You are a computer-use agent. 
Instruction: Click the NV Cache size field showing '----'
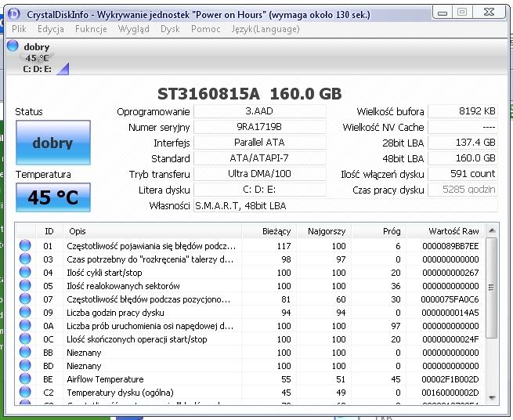[x=463, y=127]
